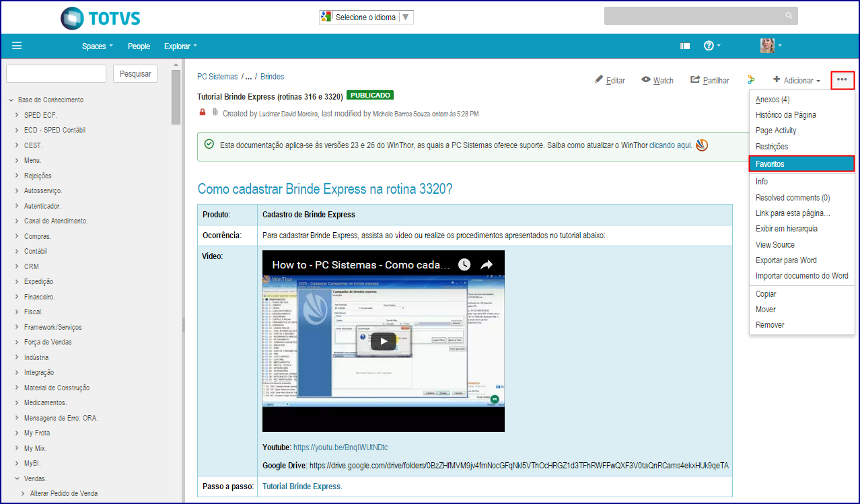
Task: Click the share arrow icon on video
Action: pyautogui.click(x=487, y=264)
